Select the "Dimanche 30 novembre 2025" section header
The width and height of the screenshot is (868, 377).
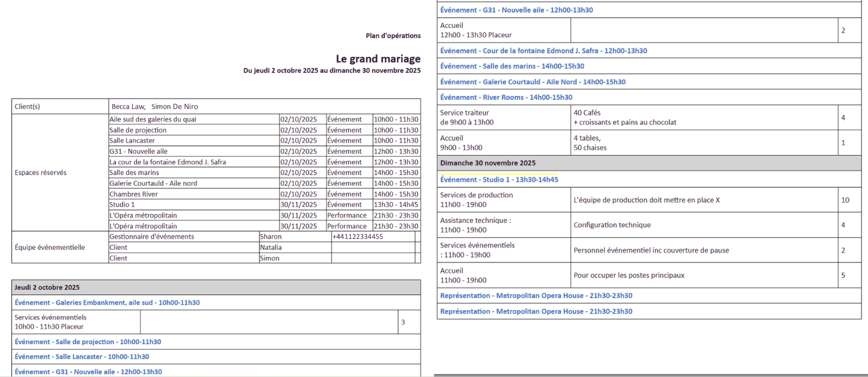[488, 163]
